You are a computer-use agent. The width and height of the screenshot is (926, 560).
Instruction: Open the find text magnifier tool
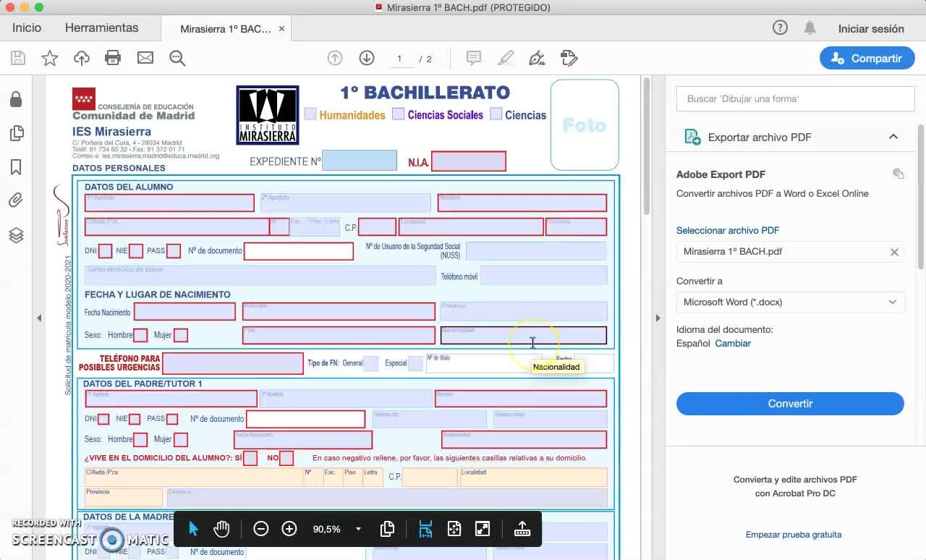[x=177, y=59]
